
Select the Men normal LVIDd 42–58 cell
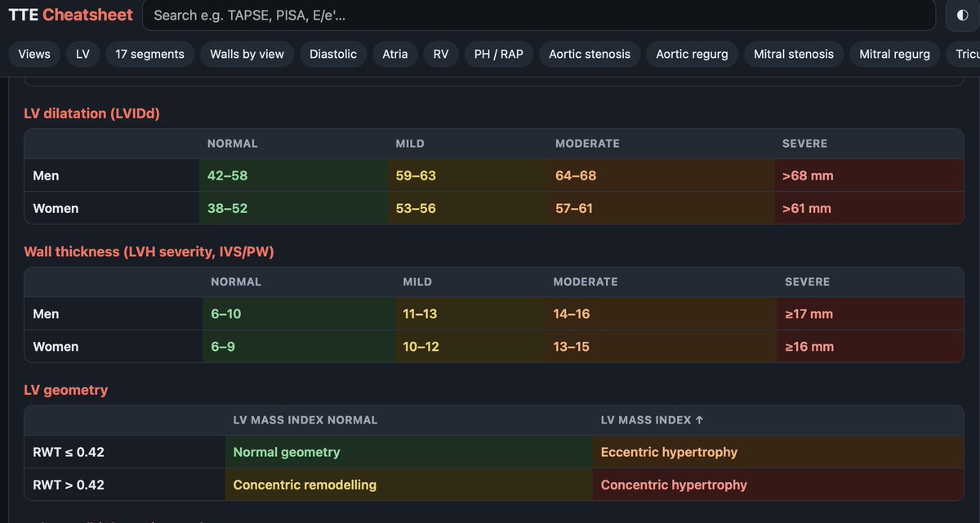point(293,175)
